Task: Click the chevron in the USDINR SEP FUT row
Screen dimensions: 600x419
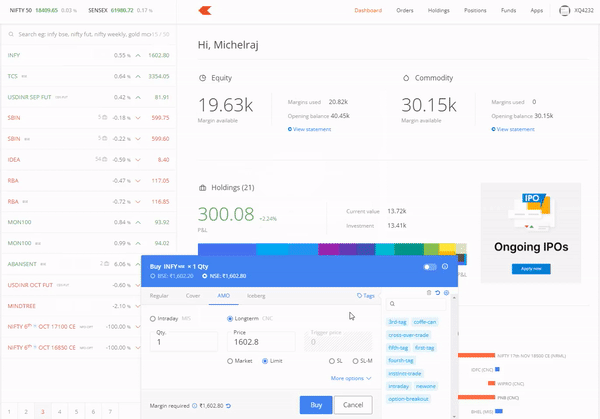Action: point(138,97)
